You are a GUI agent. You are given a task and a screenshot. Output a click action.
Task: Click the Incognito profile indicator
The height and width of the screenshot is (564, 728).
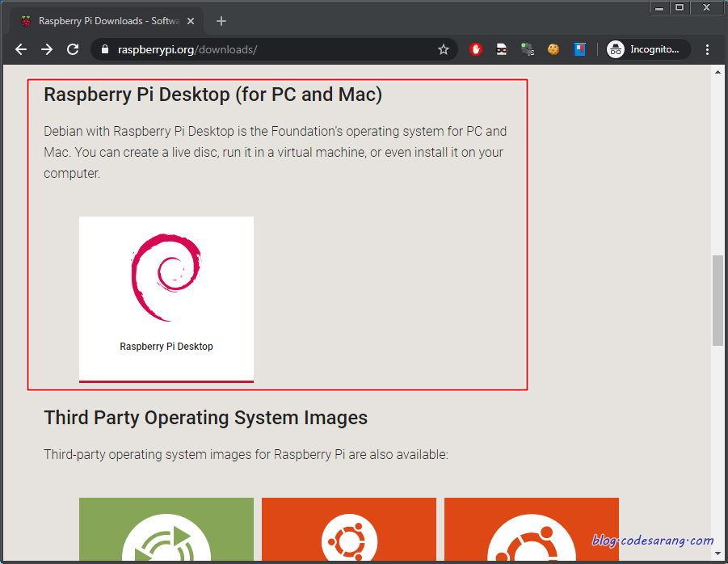(x=648, y=49)
